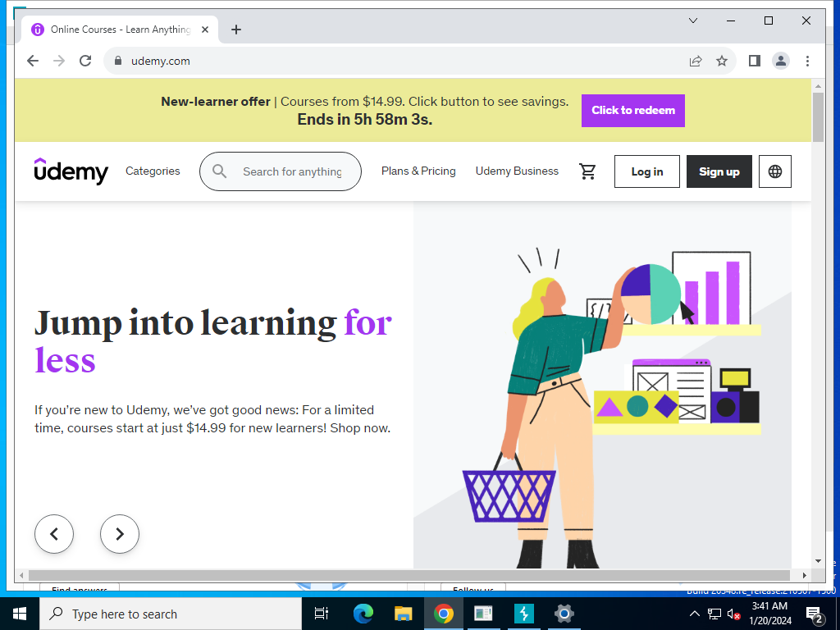Screen dimensions: 840x630
Task: Click the muted volume tray icon
Action: (733, 614)
